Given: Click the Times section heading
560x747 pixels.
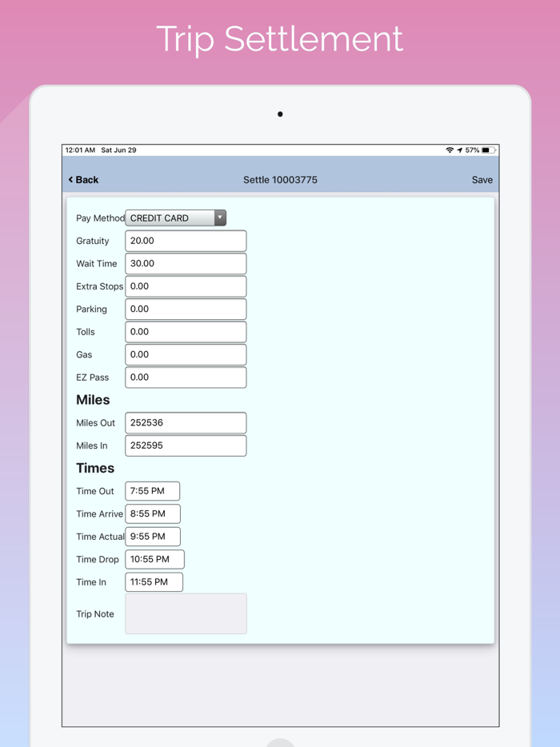Looking at the screenshot, I should click(95, 468).
